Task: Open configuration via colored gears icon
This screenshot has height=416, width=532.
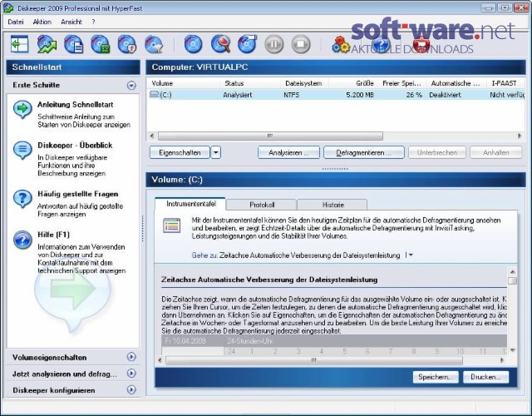Action: click(x=341, y=45)
